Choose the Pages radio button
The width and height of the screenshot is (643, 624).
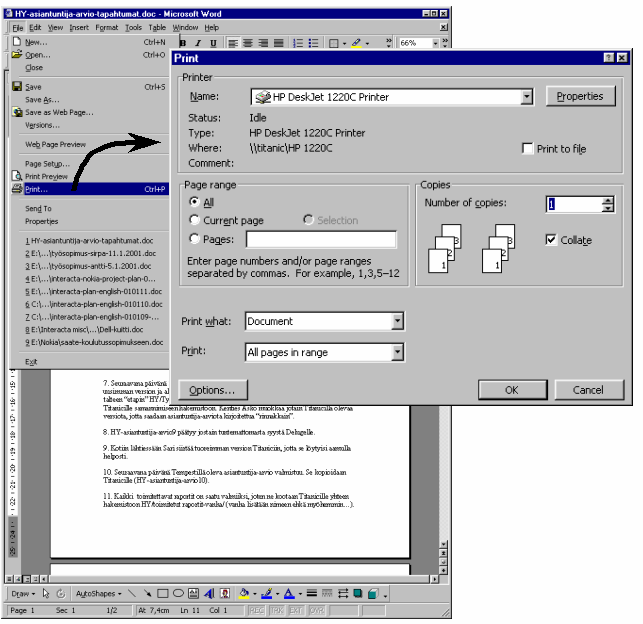[194, 238]
